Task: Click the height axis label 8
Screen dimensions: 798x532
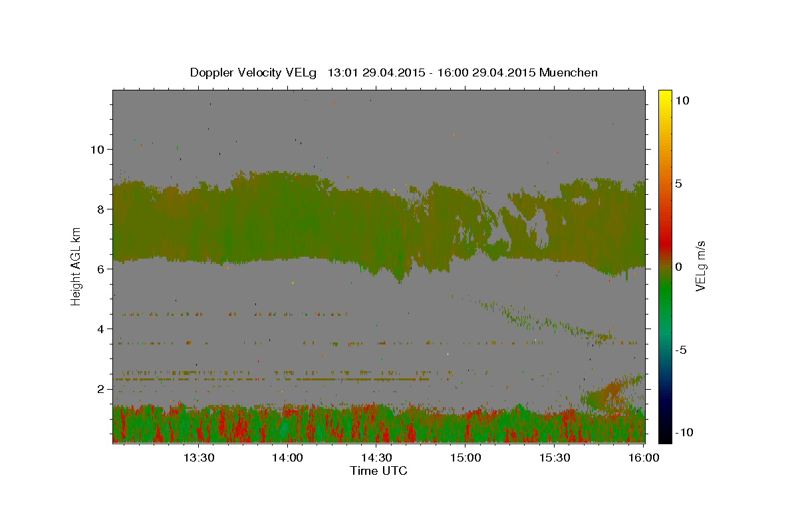Action: click(100, 209)
